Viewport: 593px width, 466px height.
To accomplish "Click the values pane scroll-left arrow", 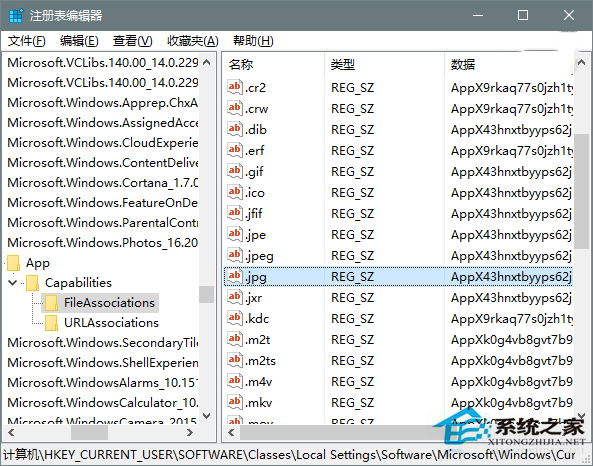I will (x=231, y=432).
